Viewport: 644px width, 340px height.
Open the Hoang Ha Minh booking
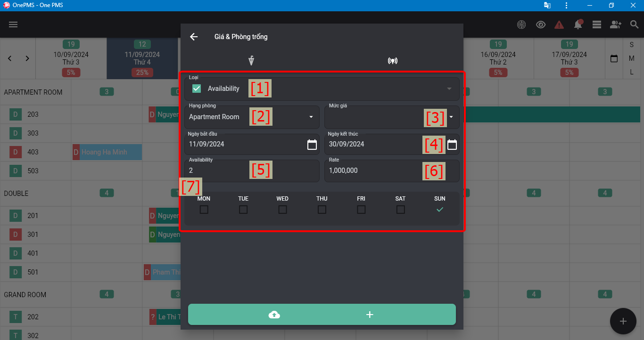click(107, 152)
